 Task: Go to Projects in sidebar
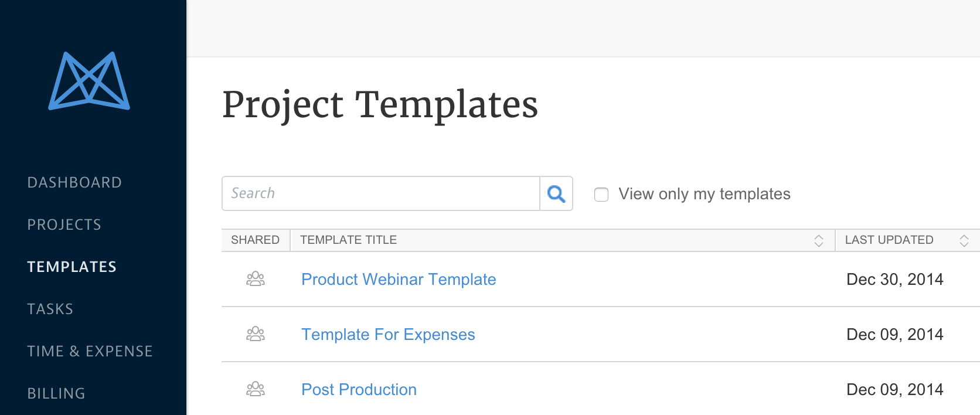pyautogui.click(x=64, y=224)
